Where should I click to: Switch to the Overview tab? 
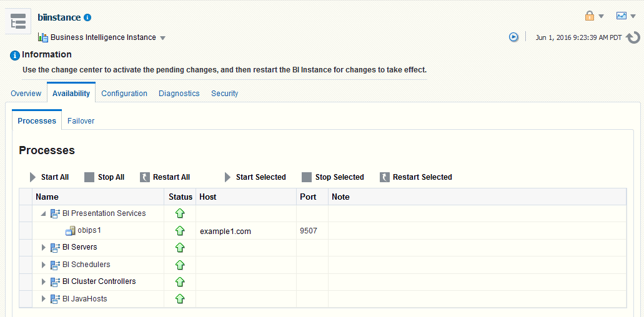click(x=26, y=94)
